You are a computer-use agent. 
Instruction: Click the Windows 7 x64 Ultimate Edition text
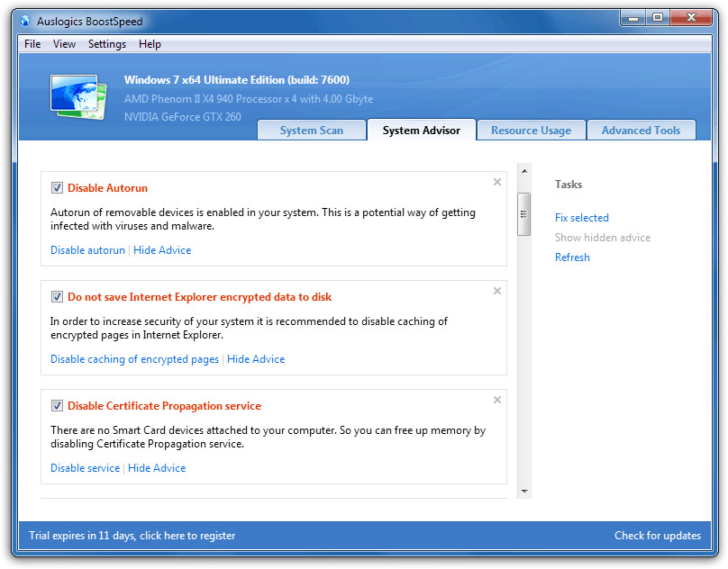(x=237, y=80)
